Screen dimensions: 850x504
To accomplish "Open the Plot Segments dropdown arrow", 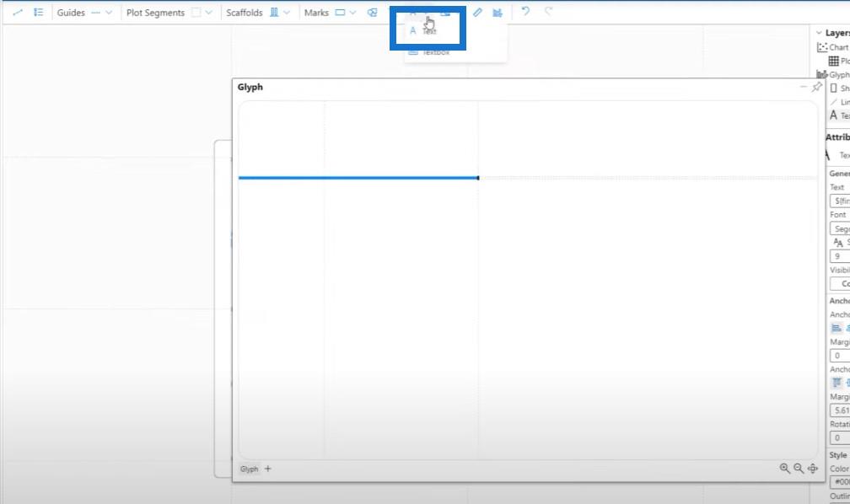I will [209, 13].
